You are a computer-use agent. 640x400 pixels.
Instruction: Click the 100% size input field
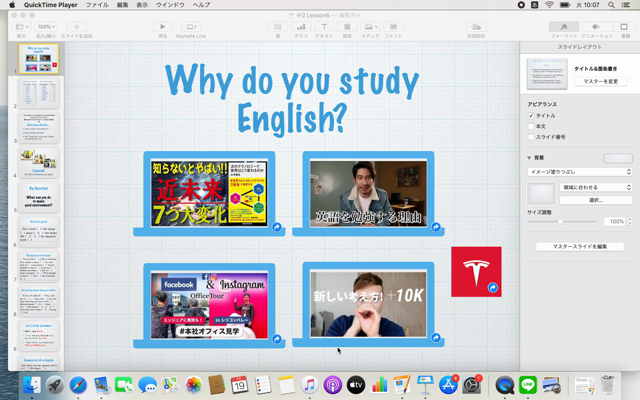[615, 221]
